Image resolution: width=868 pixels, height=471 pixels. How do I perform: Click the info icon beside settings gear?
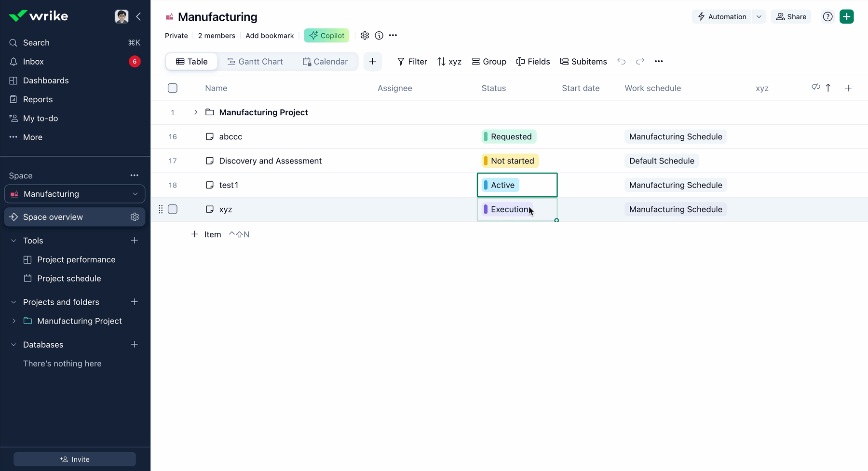pyautogui.click(x=379, y=35)
